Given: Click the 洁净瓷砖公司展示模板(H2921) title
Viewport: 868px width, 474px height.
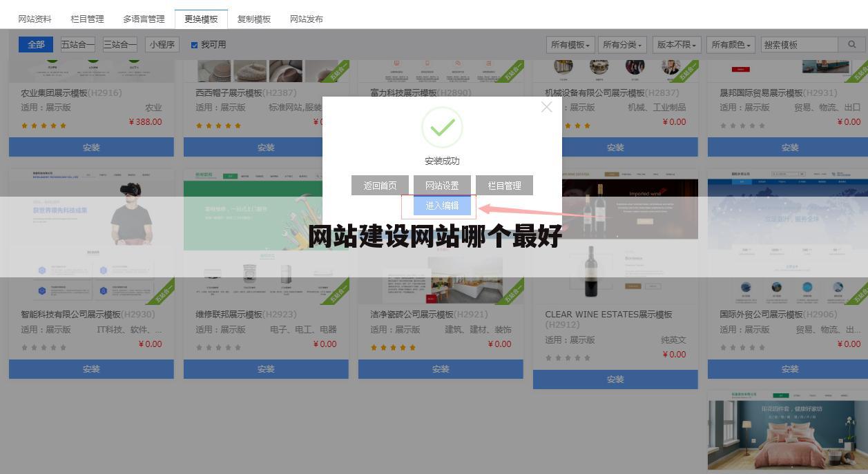Looking at the screenshot, I should pyautogui.click(x=429, y=314).
